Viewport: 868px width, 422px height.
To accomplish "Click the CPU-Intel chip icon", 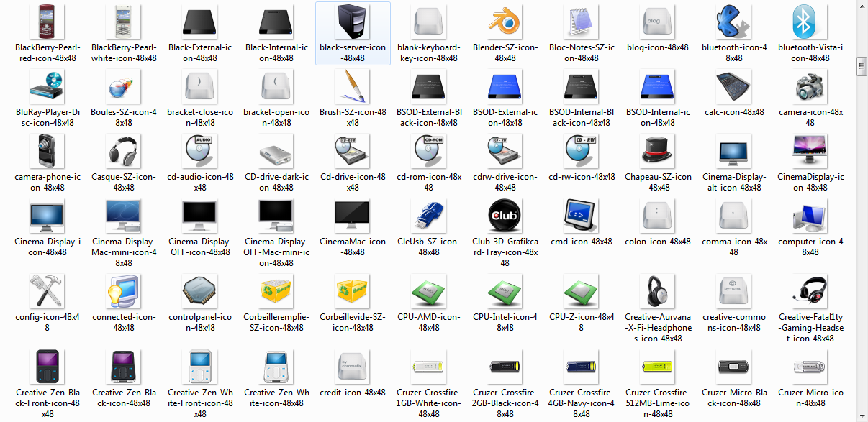I will (505, 291).
